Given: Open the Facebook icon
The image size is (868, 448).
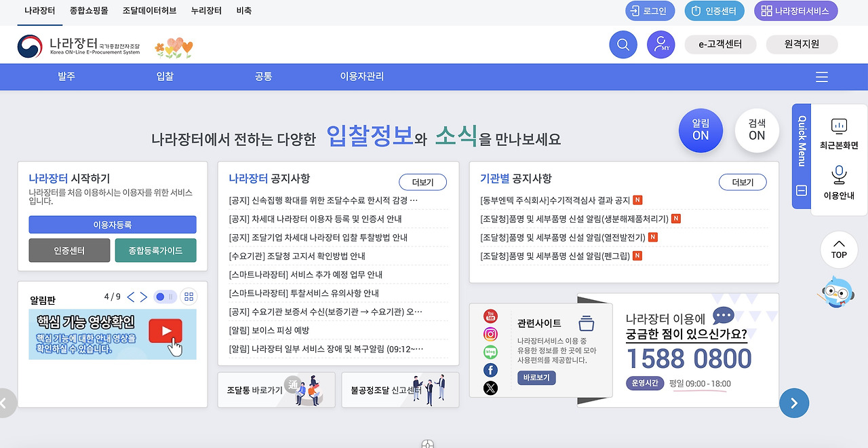Looking at the screenshot, I should click(x=490, y=370).
